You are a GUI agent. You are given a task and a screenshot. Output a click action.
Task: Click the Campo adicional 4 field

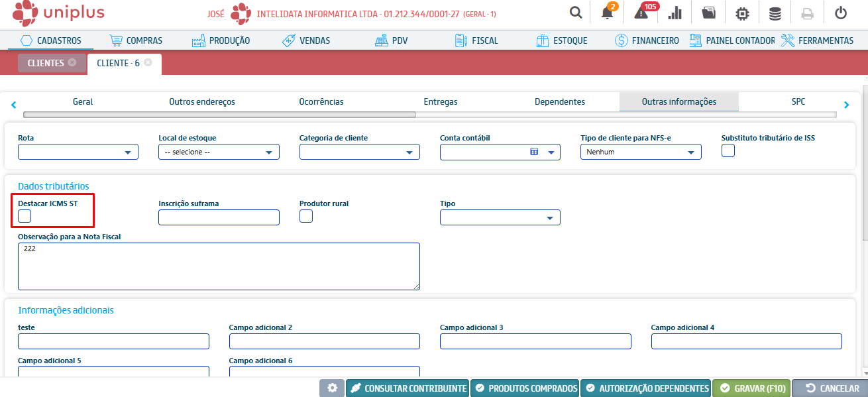coord(747,341)
